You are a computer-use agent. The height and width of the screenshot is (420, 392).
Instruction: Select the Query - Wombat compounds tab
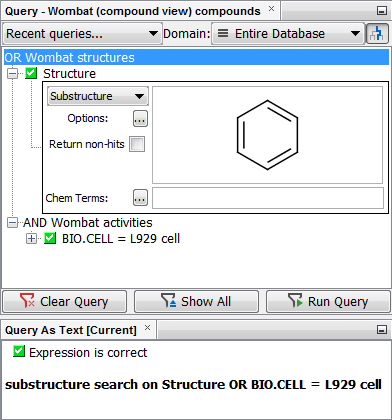133,11
